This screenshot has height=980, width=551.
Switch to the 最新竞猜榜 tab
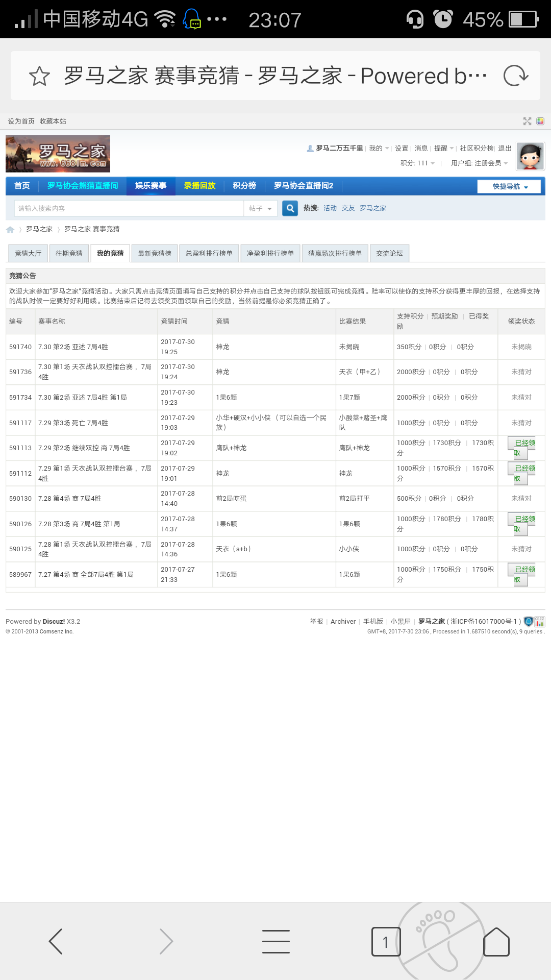point(155,253)
